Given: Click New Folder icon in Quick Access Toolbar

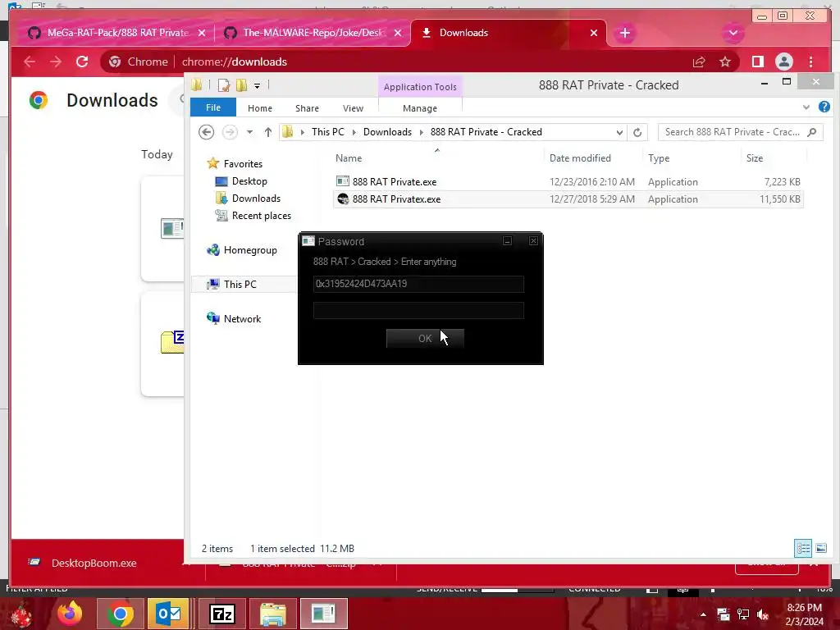Looking at the screenshot, I should pyautogui.click(x=242, y=85).
